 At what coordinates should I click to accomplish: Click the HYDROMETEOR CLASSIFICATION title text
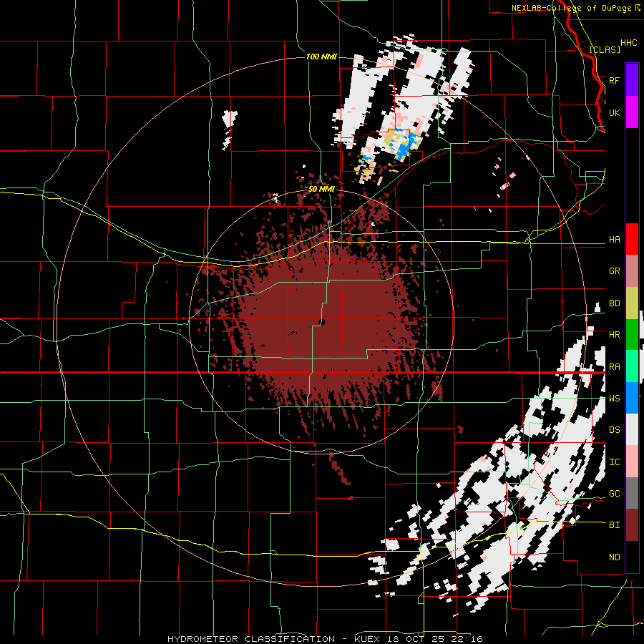(251, 639)
